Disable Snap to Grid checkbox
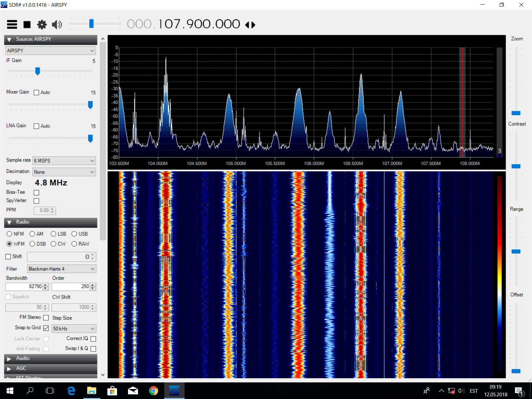This screenshot has height=399, width=532. [x=46, y=328]
